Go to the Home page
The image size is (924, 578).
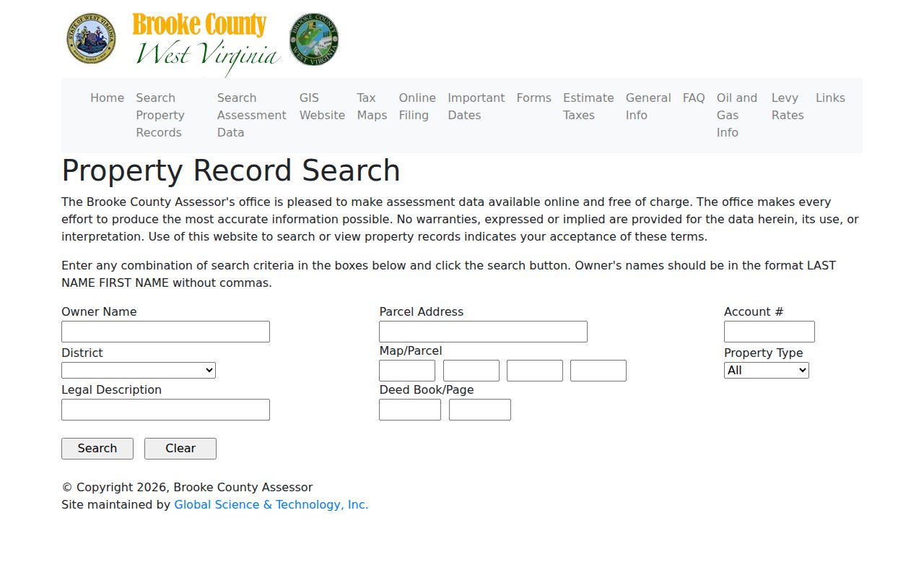[107, 98]
